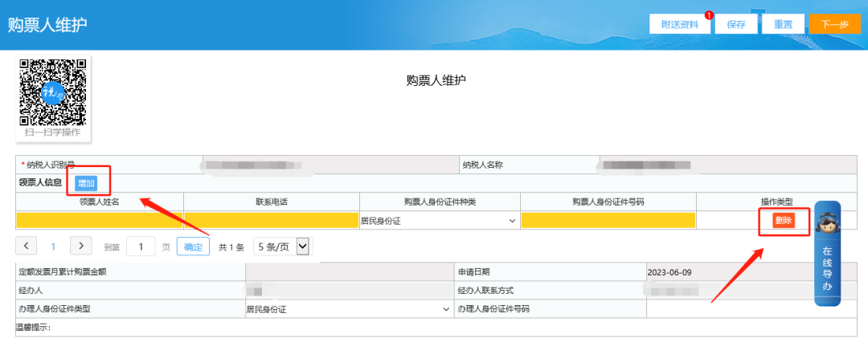Open the 5条/页 page size dropdown
This screenshot has height=346, width=868.
(x=281, y=246)
